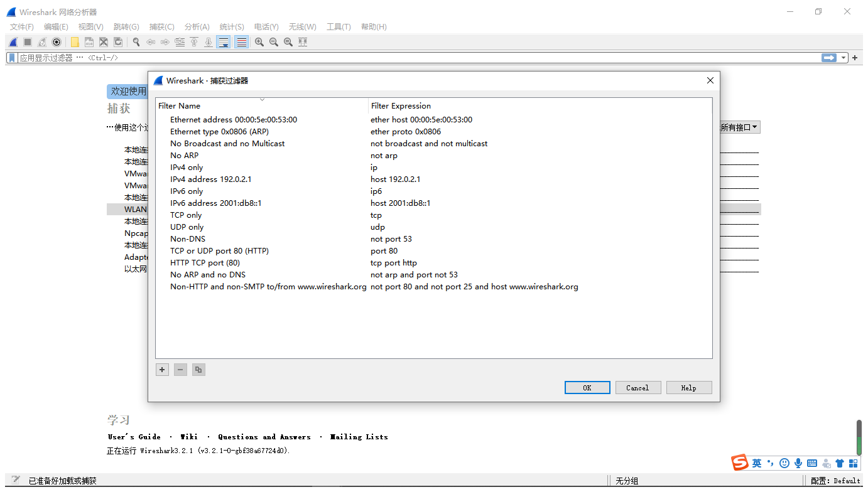This screenshot has height=492, width=868.
Task: Reload the capture file
Action: (x=118, y=42)
